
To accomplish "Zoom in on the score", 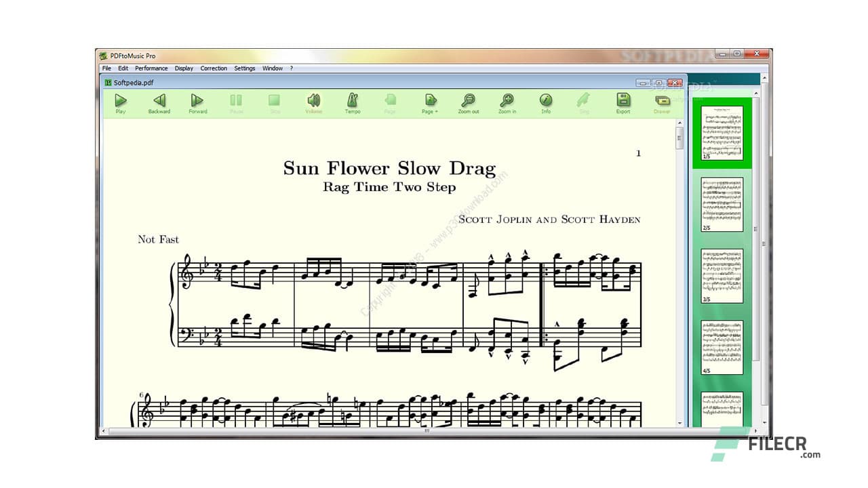I will point(507,102).
